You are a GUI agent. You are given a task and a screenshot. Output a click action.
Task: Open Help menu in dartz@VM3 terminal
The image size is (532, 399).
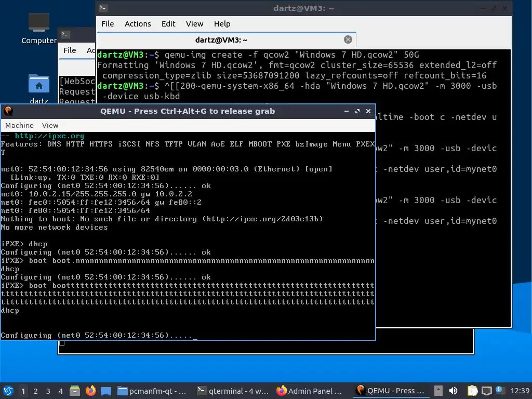tap(222, 24)
